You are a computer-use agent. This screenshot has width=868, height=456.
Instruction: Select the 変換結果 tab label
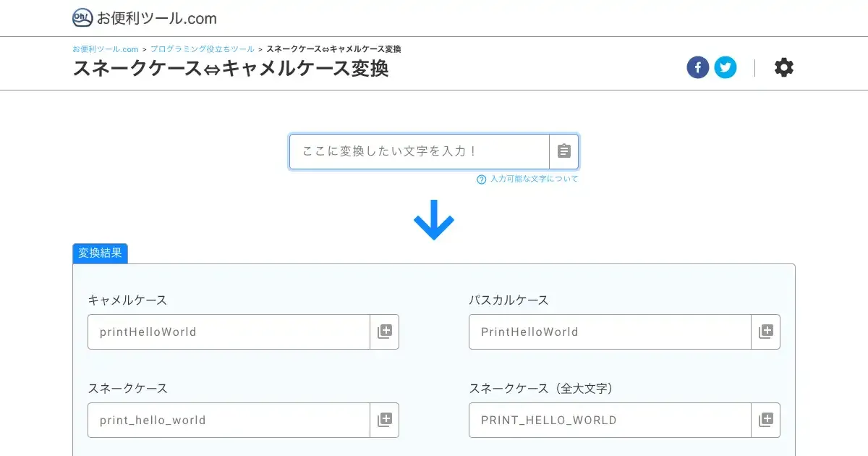point(100,253)
